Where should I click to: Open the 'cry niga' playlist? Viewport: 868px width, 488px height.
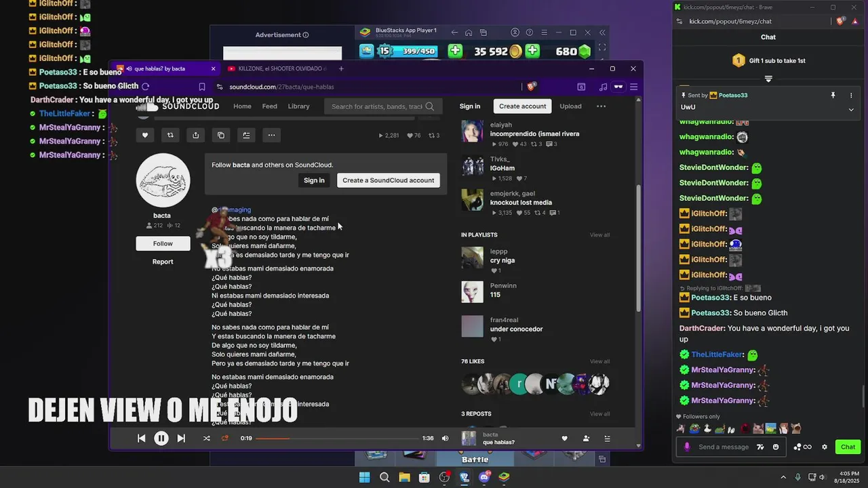(x=502, y=260)
